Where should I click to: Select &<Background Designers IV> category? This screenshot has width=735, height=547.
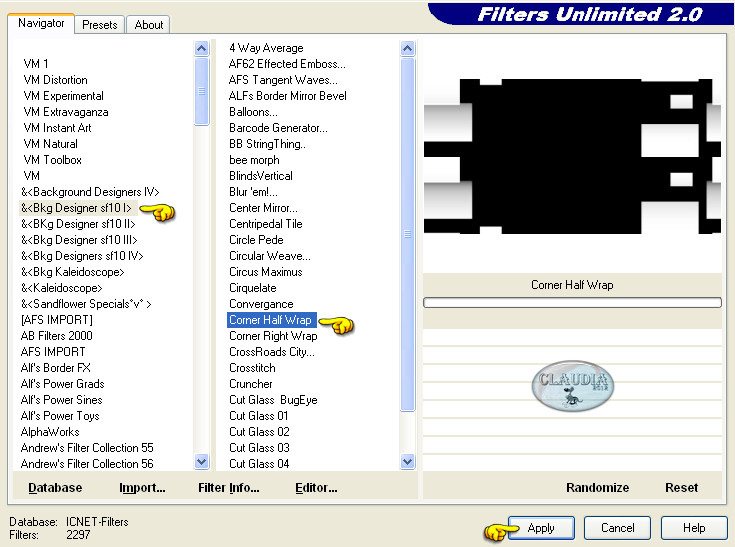pos(90,192)
